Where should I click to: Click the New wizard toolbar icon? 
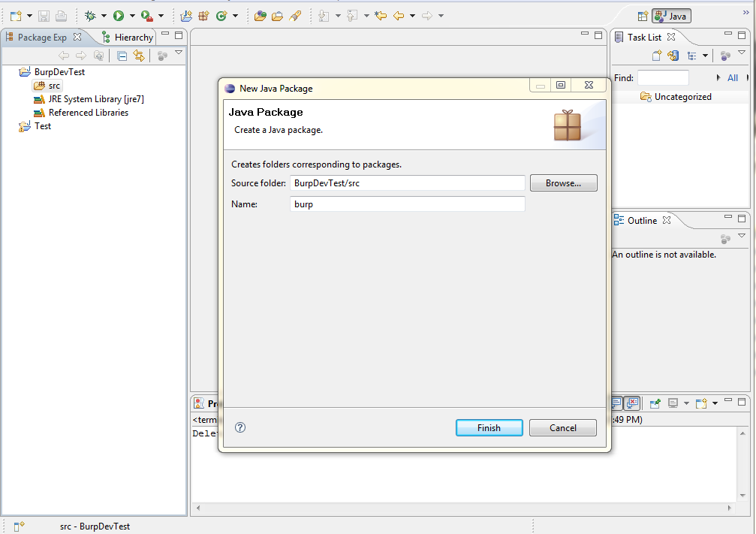point(16,16)
